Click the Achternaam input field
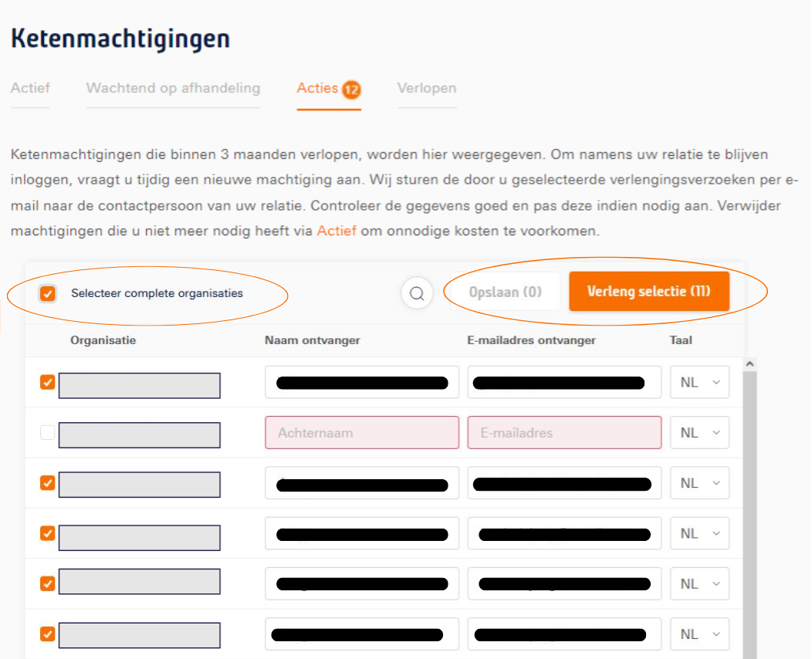The image size is (812, 659). pos(362,433)
